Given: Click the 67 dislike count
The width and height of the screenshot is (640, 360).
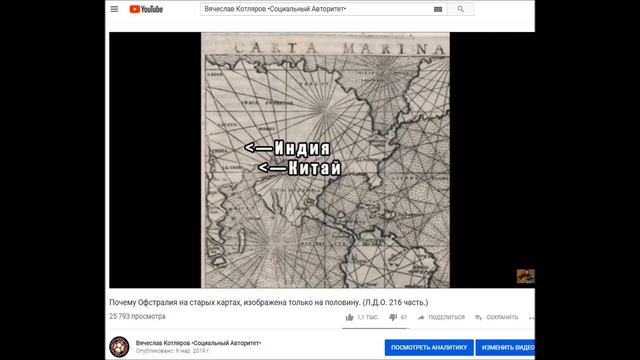Looking at the screenshot, I should coord(404,317).
